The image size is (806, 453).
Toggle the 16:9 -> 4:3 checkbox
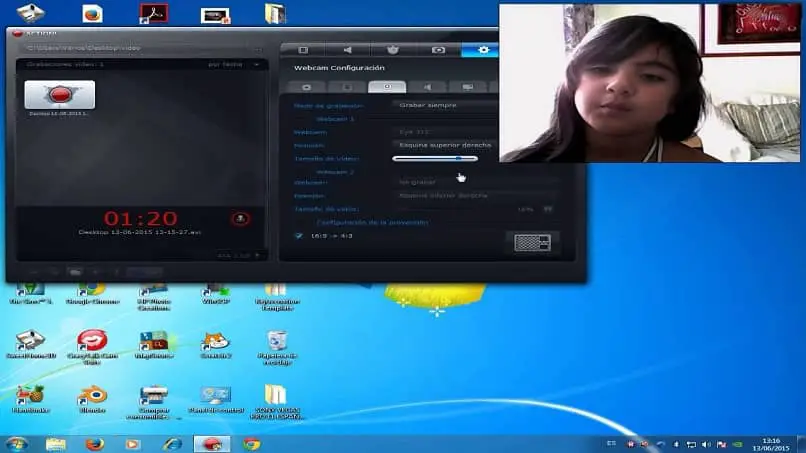tap(299, 236)
